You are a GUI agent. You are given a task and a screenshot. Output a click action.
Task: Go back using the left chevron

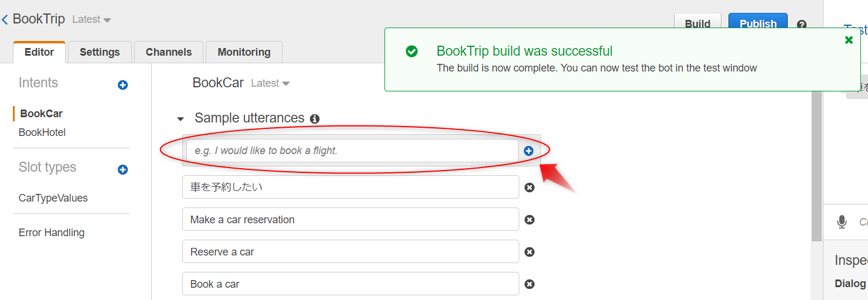[x=5, y=19]
